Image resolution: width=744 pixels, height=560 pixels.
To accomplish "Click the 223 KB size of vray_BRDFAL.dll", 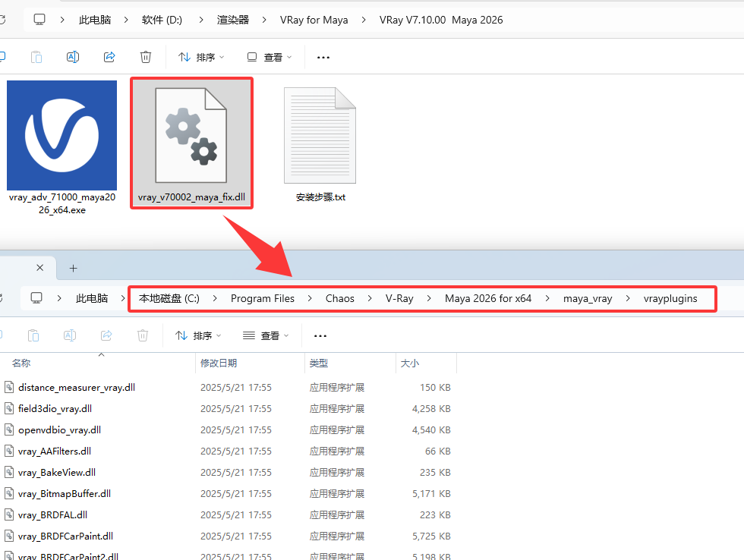I will pos(435,515).
